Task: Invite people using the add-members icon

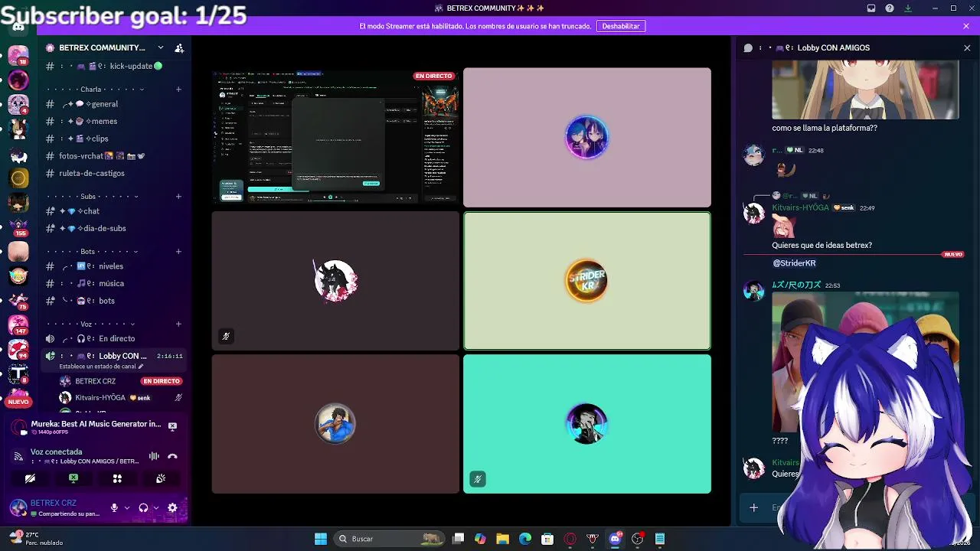Action: pyautogui.click(x=179, y=47)
